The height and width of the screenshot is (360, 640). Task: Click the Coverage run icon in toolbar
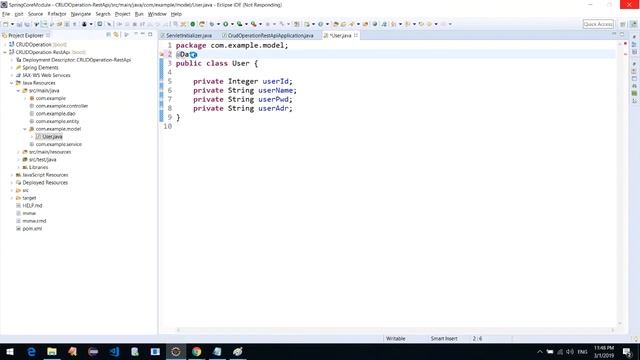tap(240, 24)
